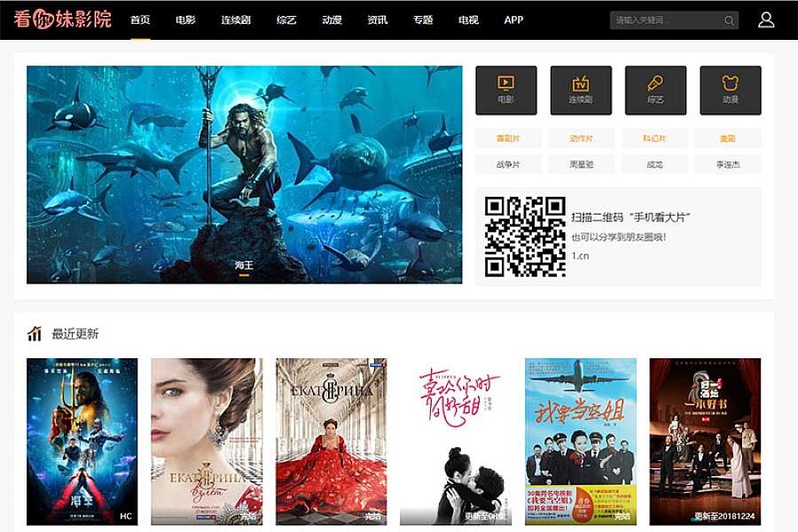Image resolution: width=798 pixels, height=532 pixels.
Task: Open the 资讯 navigation item
Action: click(x=377, y=20)
